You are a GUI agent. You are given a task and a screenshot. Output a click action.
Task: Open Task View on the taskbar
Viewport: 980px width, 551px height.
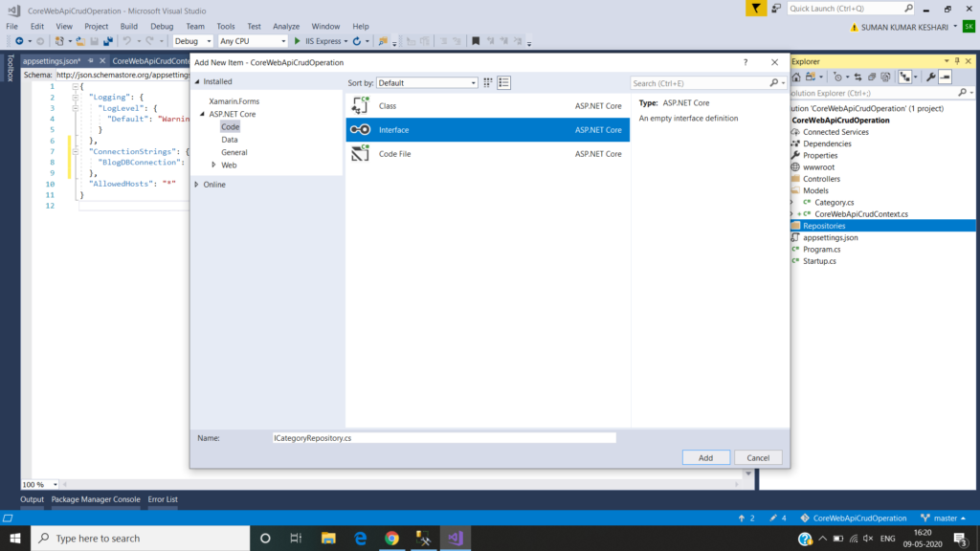tap(297, 538)
